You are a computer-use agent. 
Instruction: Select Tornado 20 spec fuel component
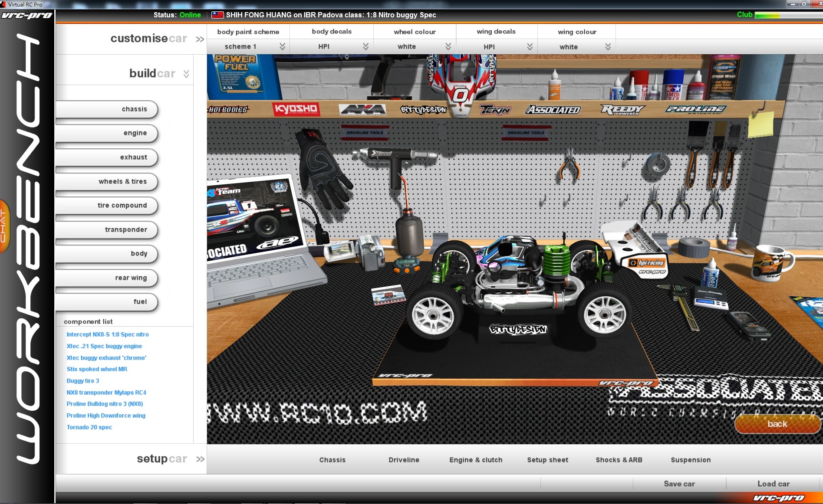click(89, 427)
